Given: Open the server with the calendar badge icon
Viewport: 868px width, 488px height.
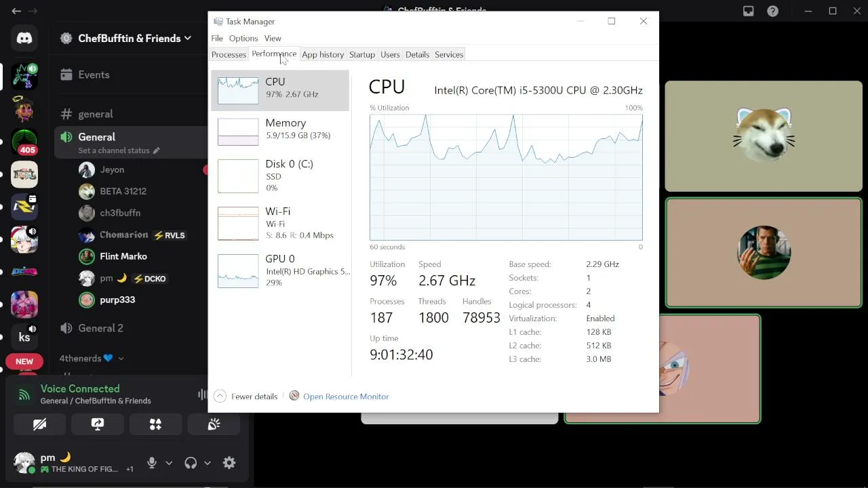Looking at the screenshot, I should 24,207.
